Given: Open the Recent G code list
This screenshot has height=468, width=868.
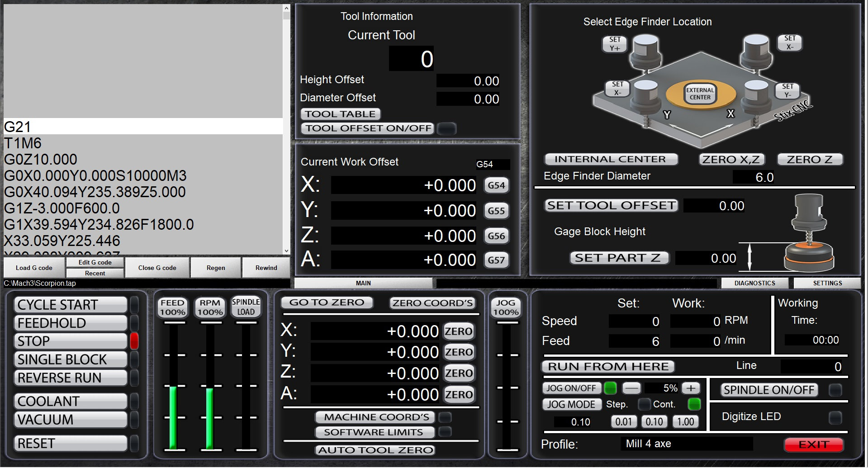Looking at the screenshot, I should pyautogui.click(x=95, y=273).
